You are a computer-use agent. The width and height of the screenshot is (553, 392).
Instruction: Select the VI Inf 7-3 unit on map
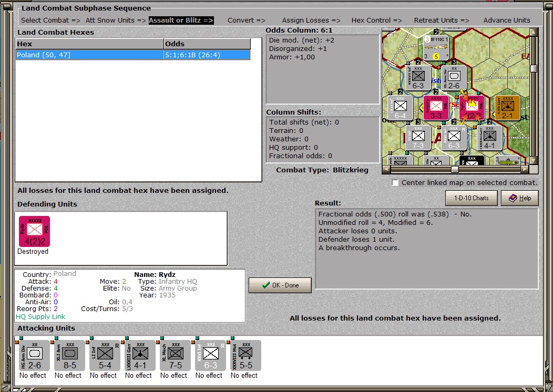pyautogui.click(x=418, y=138)
